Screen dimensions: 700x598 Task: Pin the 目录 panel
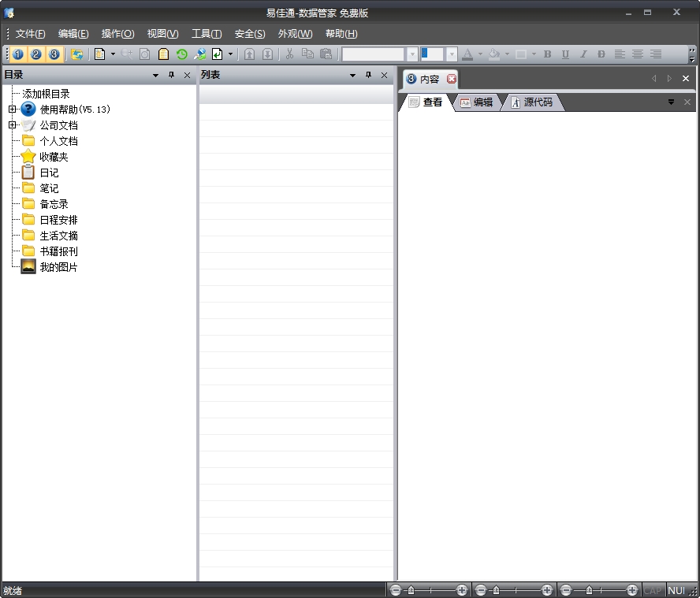click(171, 76)
